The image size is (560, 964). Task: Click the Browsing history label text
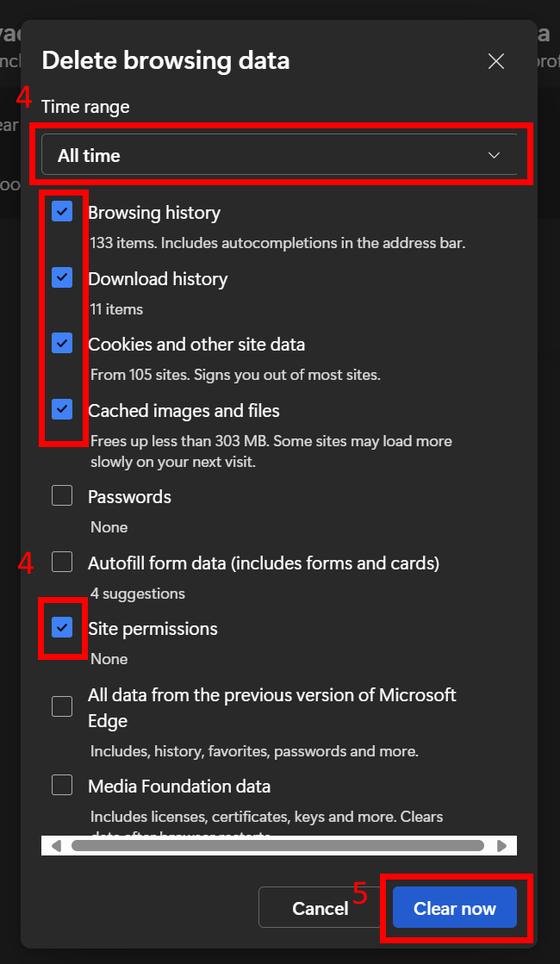(x=154, y=213)
